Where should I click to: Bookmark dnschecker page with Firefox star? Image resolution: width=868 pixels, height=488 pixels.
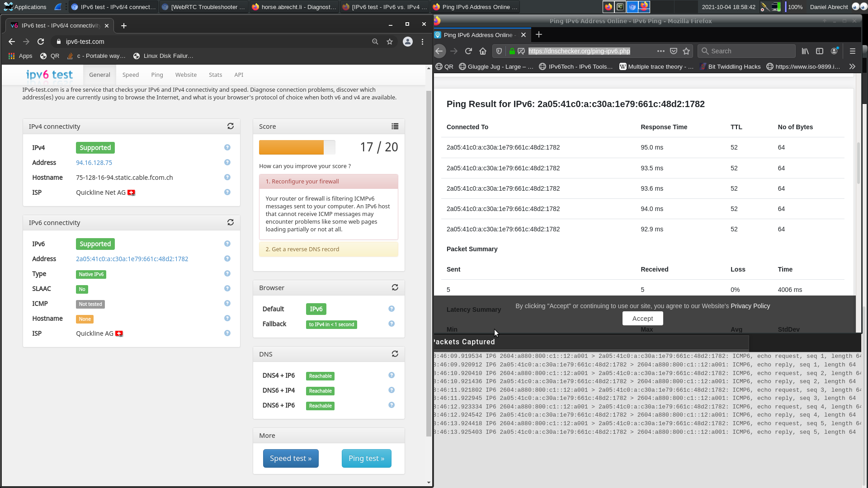686,51
